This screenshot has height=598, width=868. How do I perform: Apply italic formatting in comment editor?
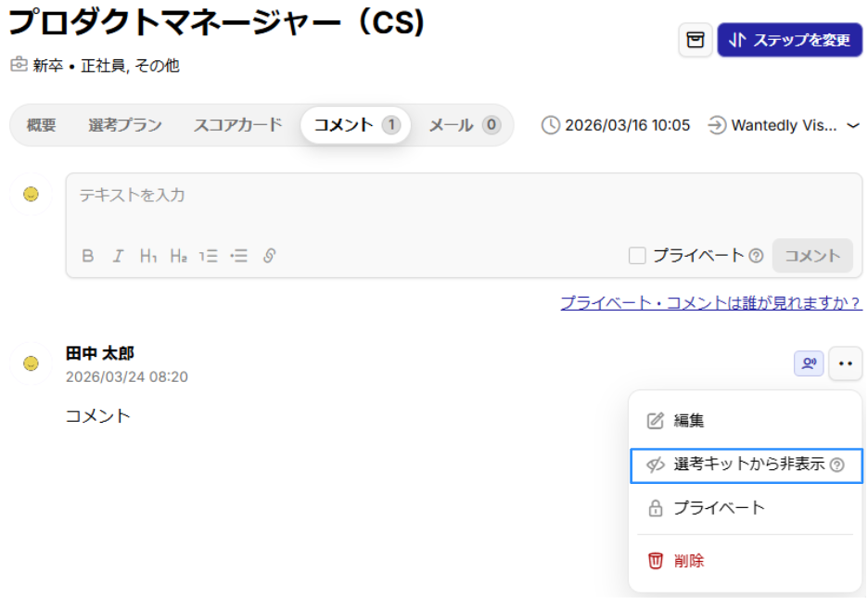coord(118,256)
